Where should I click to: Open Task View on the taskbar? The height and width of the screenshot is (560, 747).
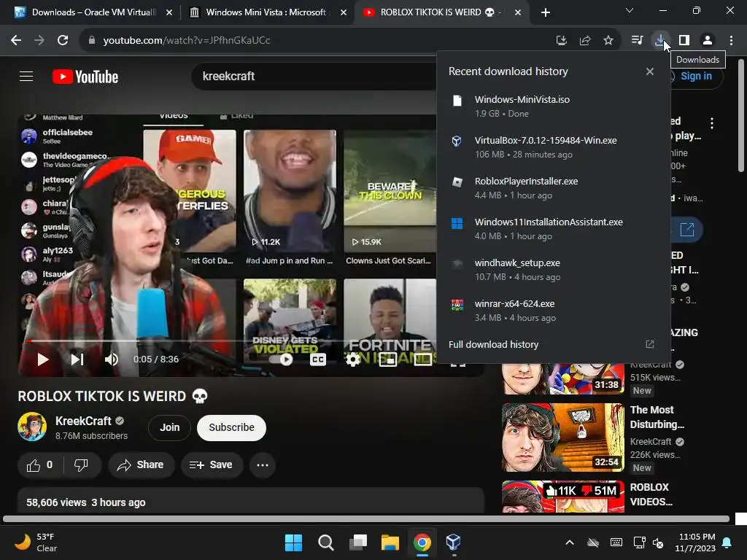[x=357, y=542]
